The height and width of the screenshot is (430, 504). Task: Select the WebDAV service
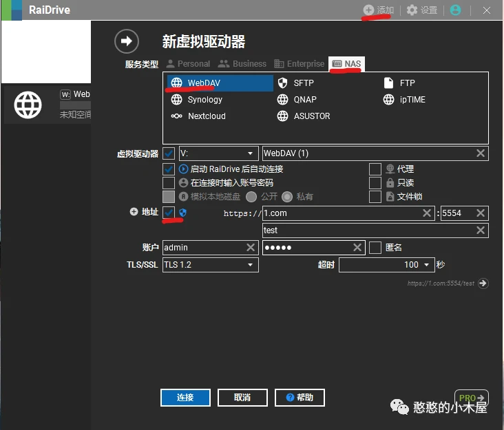[220, 83]
